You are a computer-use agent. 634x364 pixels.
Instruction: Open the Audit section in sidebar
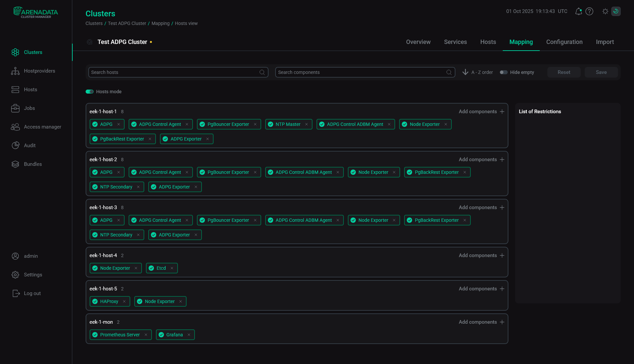coord(29,145)
